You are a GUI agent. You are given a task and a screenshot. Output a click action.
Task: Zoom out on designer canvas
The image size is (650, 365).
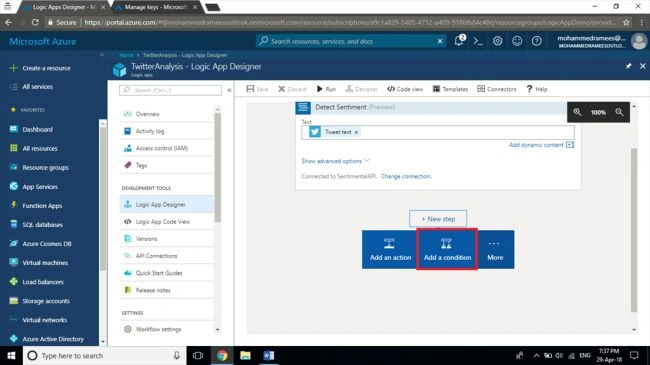point(619,112)
